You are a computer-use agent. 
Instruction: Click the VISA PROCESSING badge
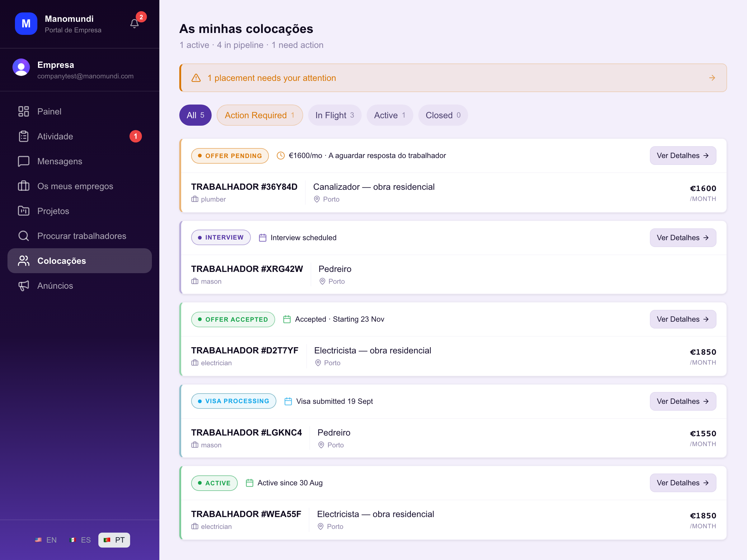tap(234, 401)
